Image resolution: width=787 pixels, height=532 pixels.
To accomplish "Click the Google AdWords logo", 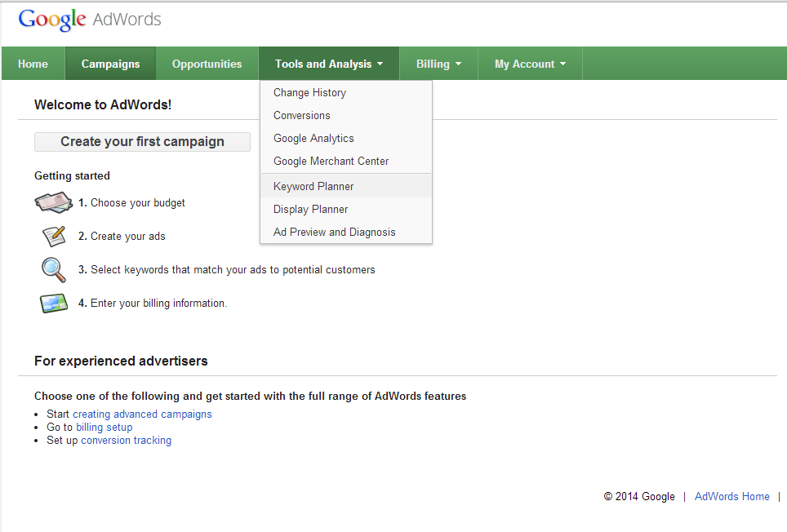I will [x=90, y=20].
